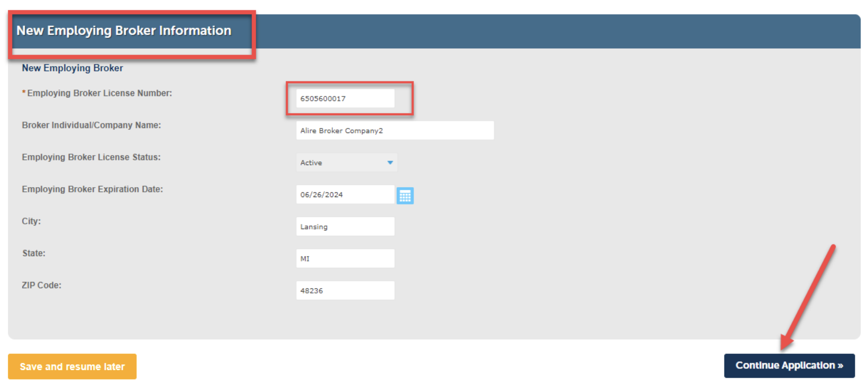
Task: Click the City field containing Lansing
Action: [x=345, y=226]
